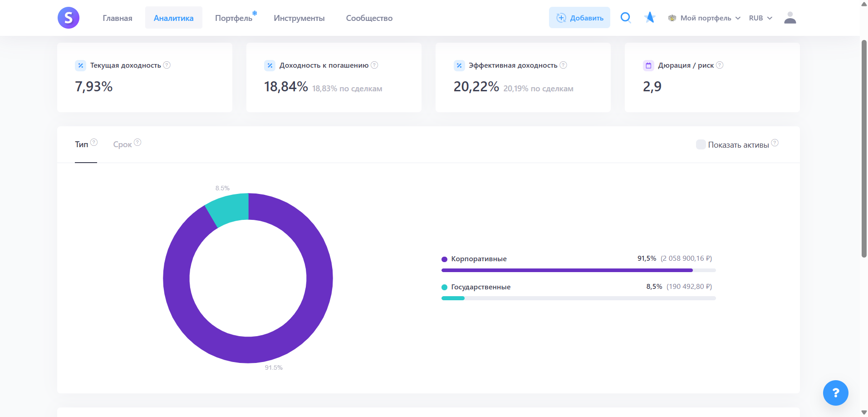Image resolution: width=868 pixels, height=417 pixels.
Task: Open the blue help question button
Action: click(x=835, y=392)
